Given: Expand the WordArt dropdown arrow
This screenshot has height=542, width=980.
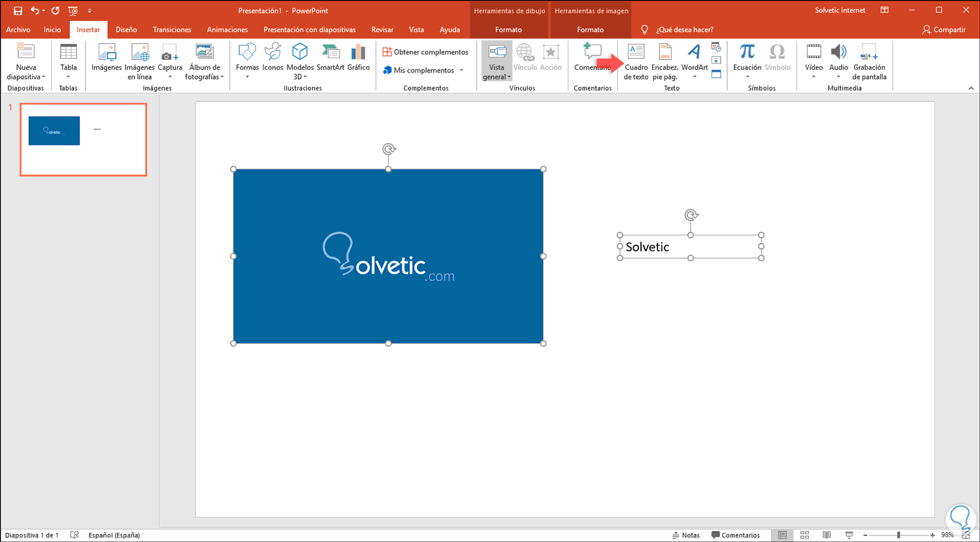Looking at the screenshot, I should [694, 77].
